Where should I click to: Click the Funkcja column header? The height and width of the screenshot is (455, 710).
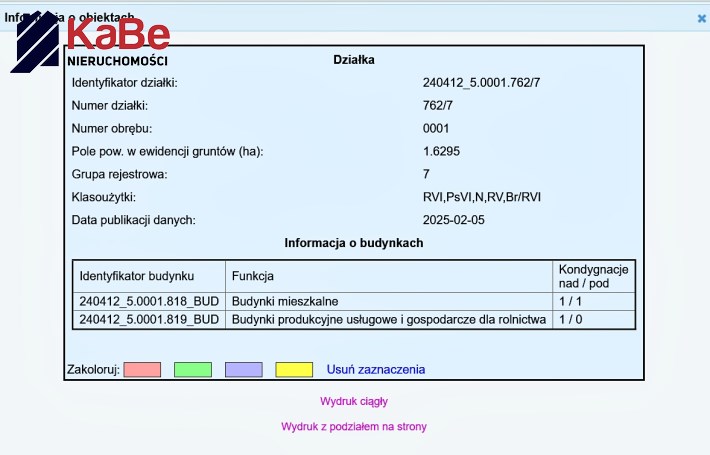coord(389,276)
